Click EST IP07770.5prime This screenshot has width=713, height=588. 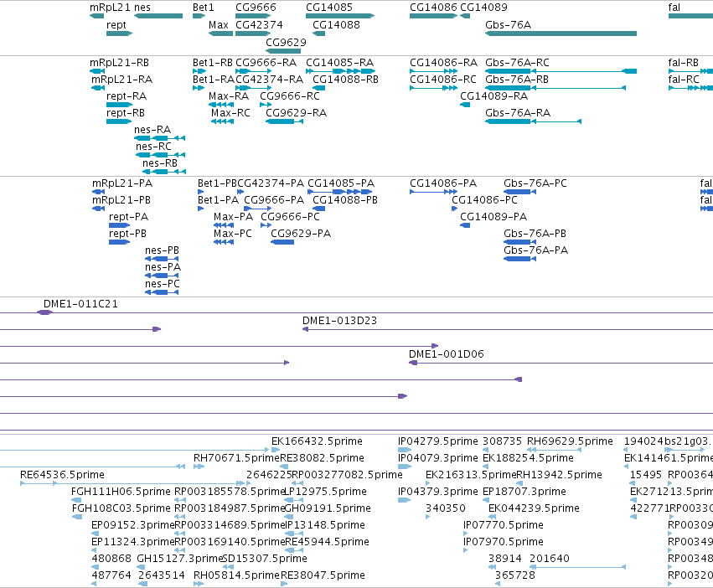click(504, 525)
